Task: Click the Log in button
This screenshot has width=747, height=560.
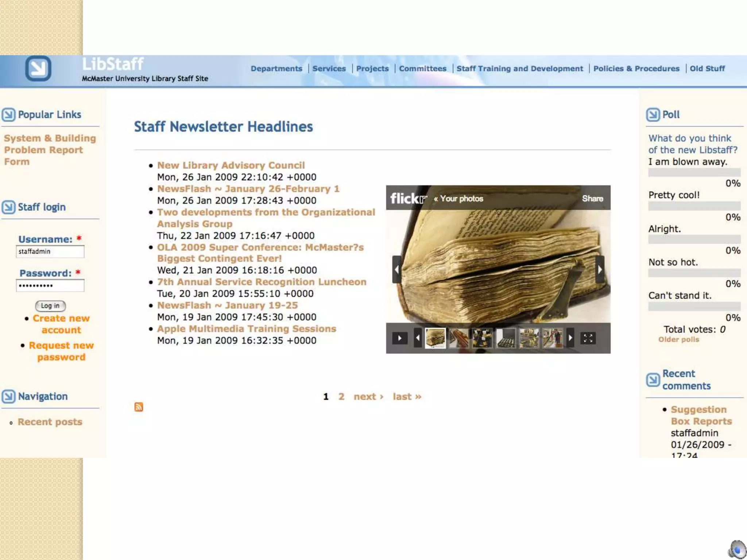Action: tap(50, 306)
